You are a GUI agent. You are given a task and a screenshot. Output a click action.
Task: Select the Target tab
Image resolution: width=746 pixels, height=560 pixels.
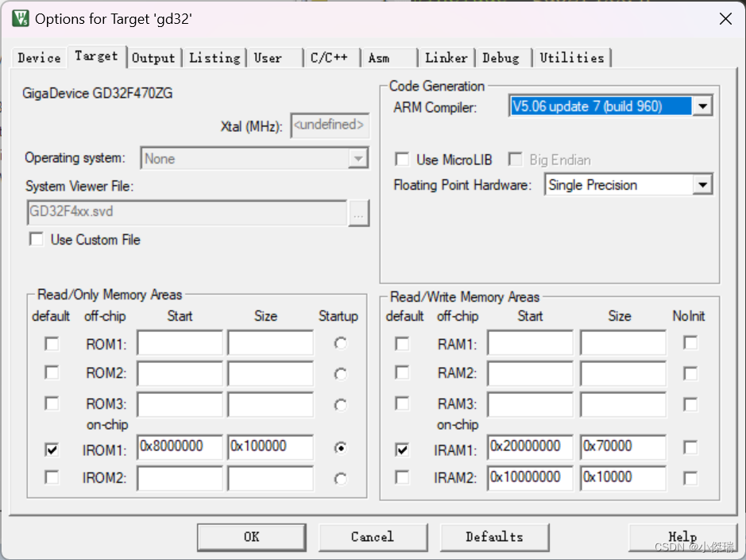(97, 56)
